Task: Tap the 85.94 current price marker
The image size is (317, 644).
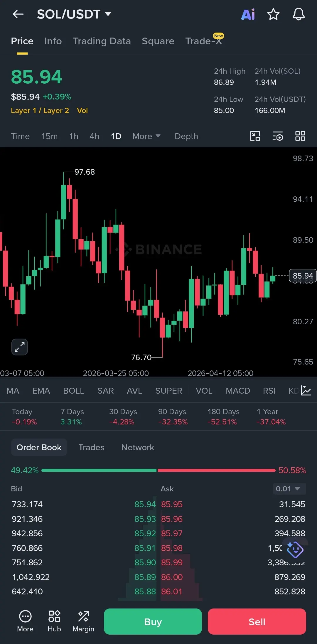Action: pyautogui.click(x=303, y=276)
